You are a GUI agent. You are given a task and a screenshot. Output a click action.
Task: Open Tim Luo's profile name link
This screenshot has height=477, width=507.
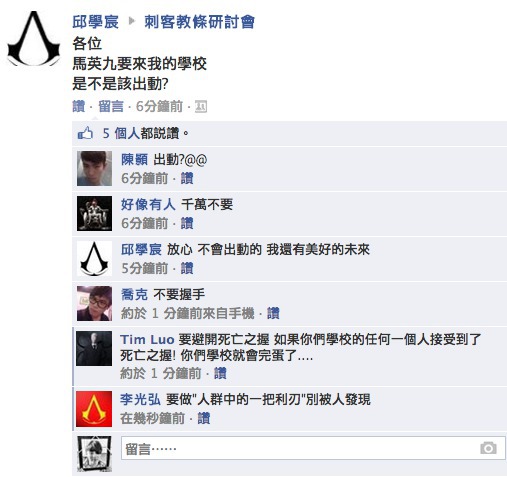coord(147,340)
